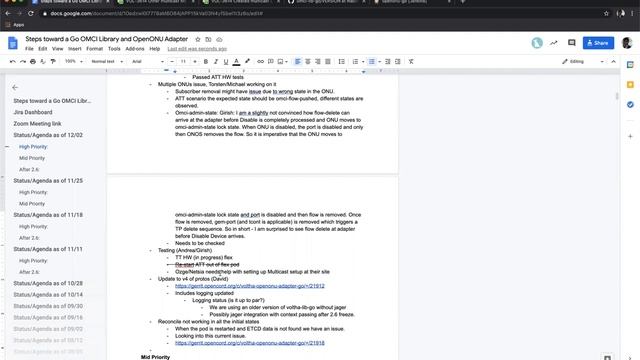Toggle underline formatting

[x=226, y=62]
